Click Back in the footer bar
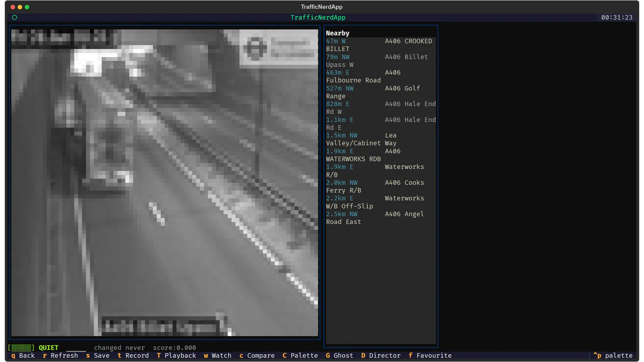Image resolution: width=644 pixels, height=362 pixels. pyautogui.click(x=23, y=356)
